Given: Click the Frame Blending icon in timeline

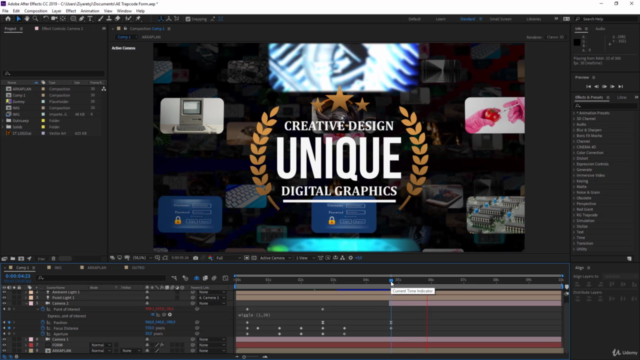Looking at the screenshot, I should 205,278.
